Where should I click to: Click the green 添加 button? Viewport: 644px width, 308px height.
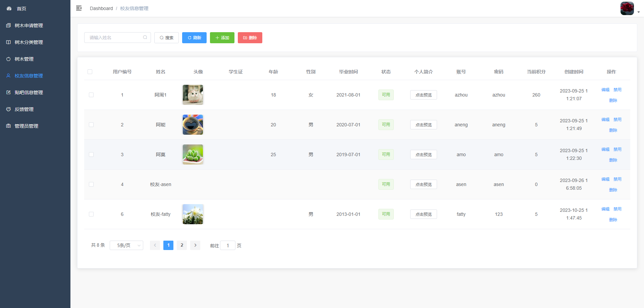coord(222,38)
